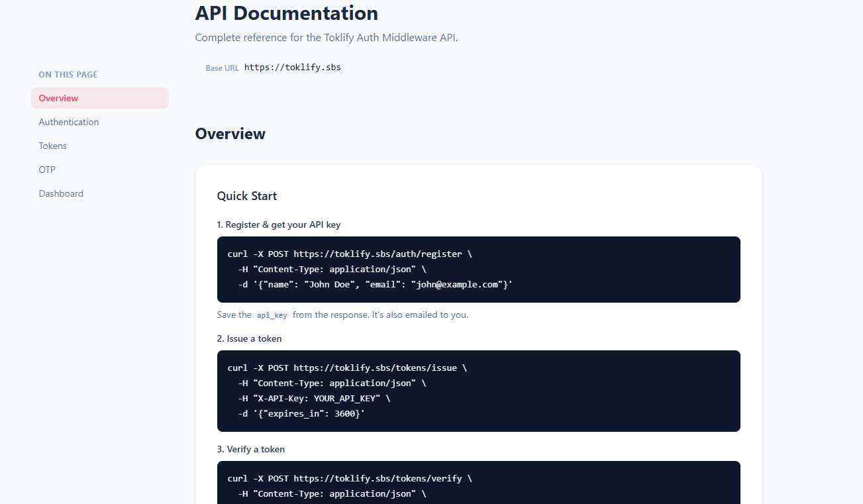This screenshot has height=504, width=863.
Task: Click the Quick Start card heading
Action: pos(247,196)
